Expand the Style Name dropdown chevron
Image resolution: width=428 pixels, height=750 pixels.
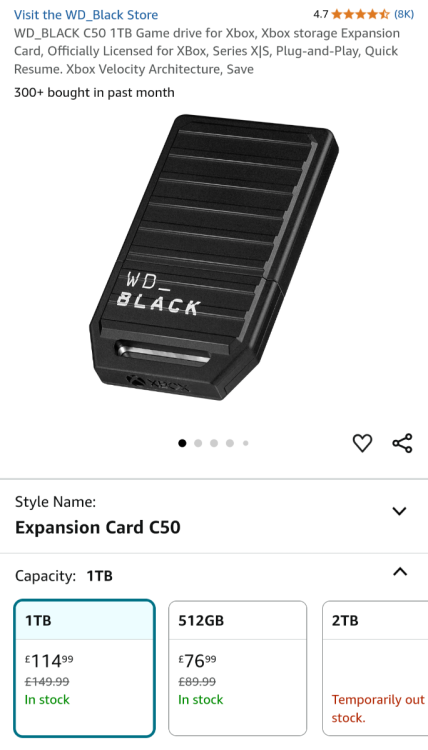pos(399,511)
